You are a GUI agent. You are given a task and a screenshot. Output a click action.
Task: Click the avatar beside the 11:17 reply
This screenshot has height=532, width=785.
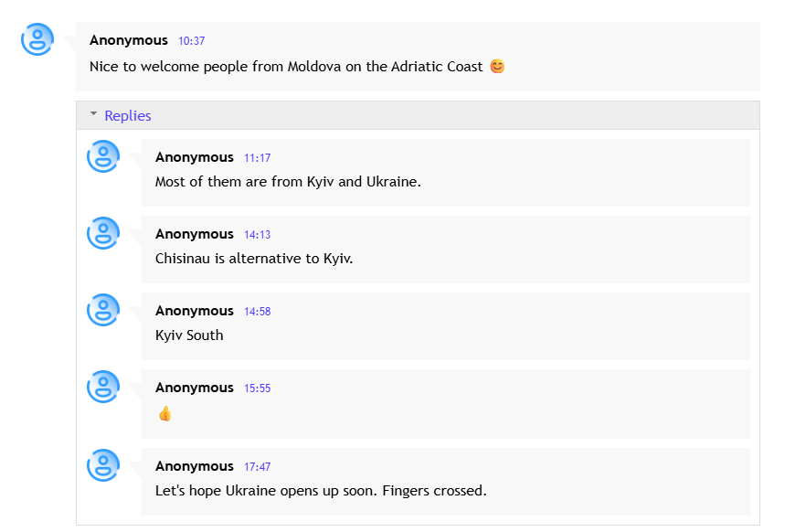point(103,156)
